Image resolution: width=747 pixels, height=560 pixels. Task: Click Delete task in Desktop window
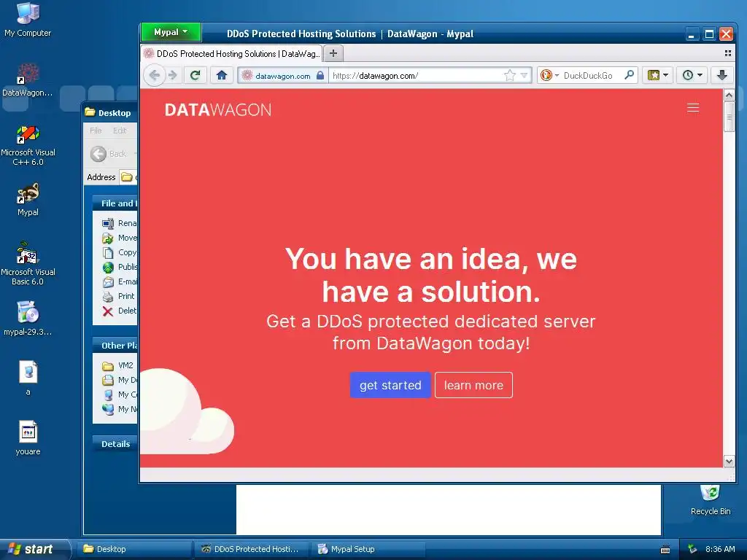120,311
